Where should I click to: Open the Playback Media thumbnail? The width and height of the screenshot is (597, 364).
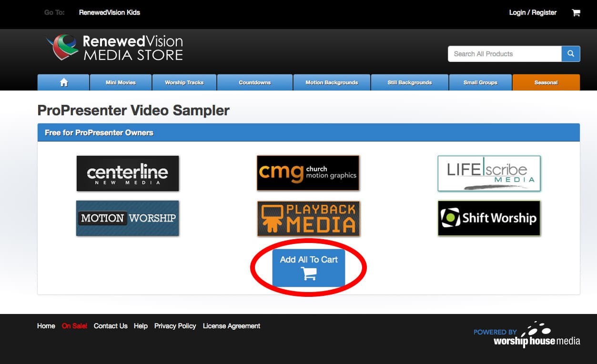(x=308, y=219)
